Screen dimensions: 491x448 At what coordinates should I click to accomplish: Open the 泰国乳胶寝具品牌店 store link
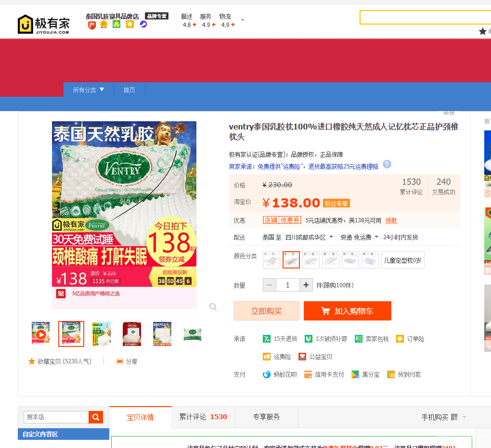pos(112,16)
